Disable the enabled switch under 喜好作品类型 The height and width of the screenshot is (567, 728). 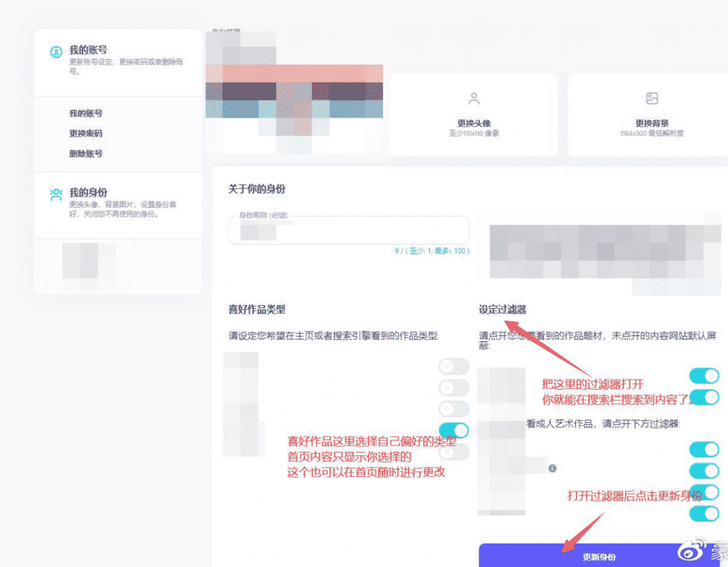454,430
